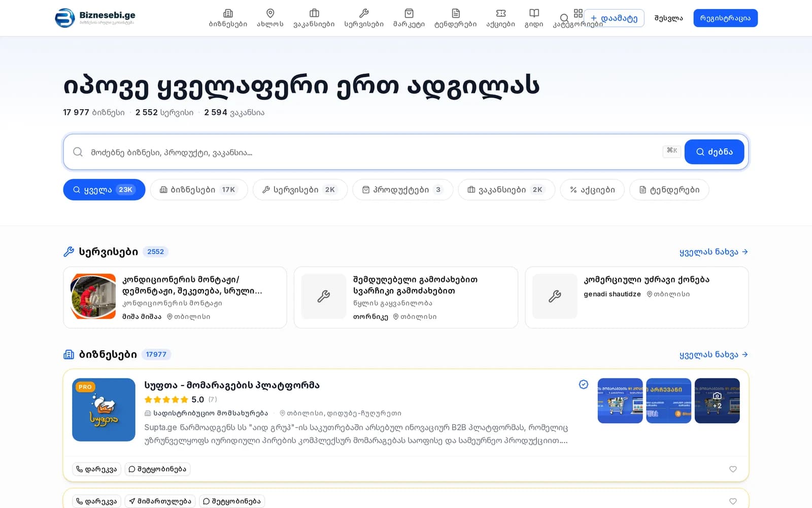Image resolution: width=812 pixels, height=508 pixels.
Task: Toggle favorite heart on სუფთა card
Action: pos(733,469)
